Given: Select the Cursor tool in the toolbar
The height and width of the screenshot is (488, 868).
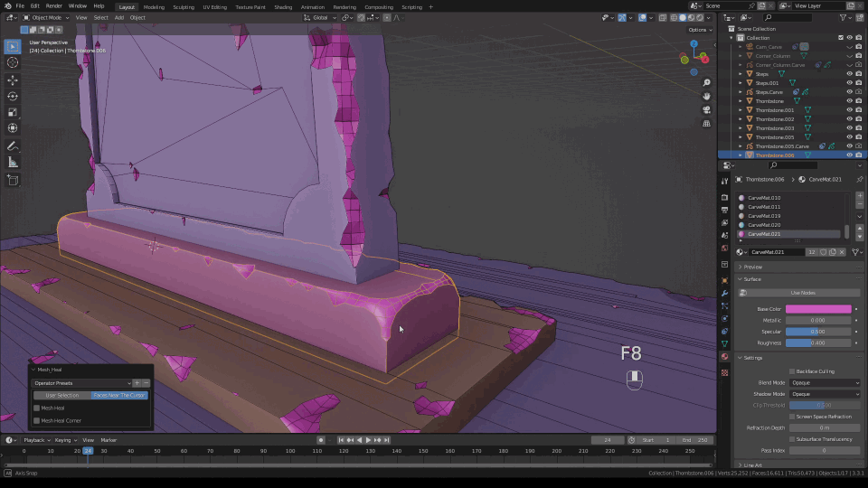Looking at the screenshot, I should coord(13,62).
